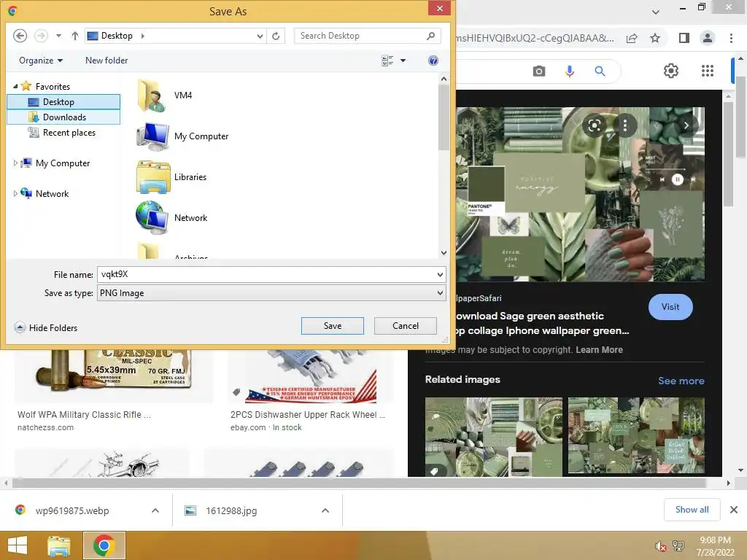
Task: Go up one folder level arrow
Action: click(75, 36)
